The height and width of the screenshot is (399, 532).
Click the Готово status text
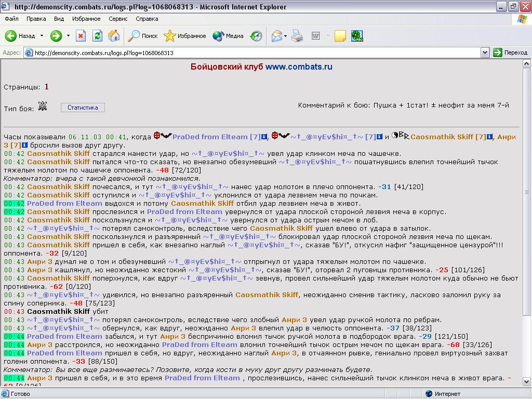(20, 394)
